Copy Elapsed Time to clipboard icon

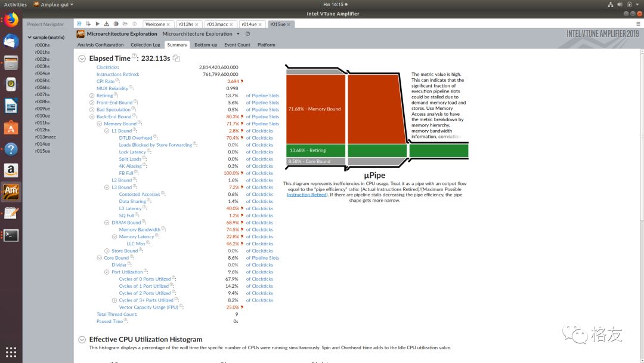pos(177,59)
